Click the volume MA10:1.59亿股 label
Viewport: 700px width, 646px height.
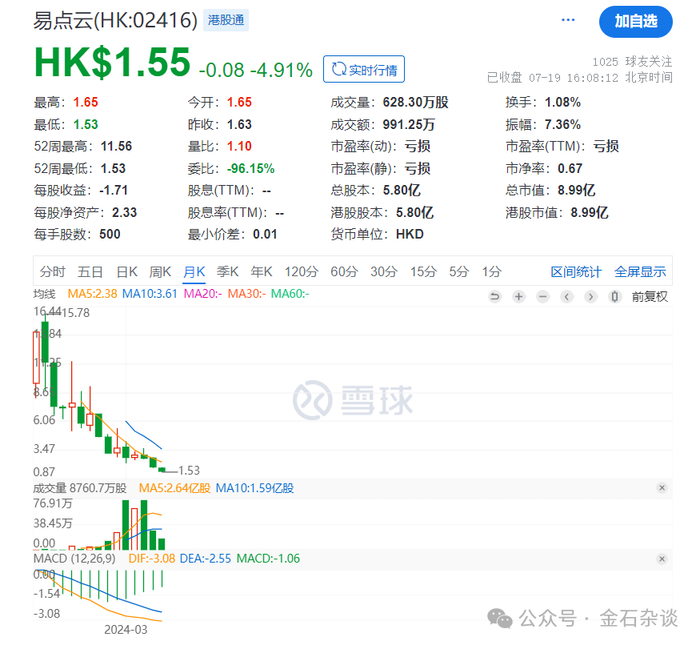click(x=255, y=488)
